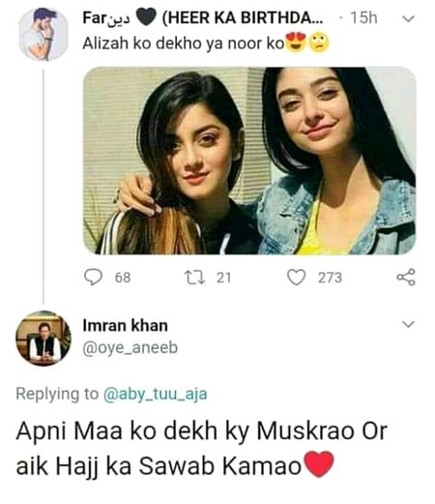The image size is (435, 504).
Task: Tap the retweet icon with 21 retweets
Action: (194, 278)
